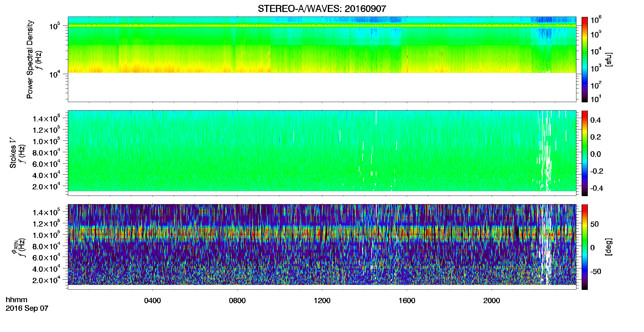644x332 pixels.
Task: Click the 10^5 tick of the top panel
Action: (x=54, y=26)
